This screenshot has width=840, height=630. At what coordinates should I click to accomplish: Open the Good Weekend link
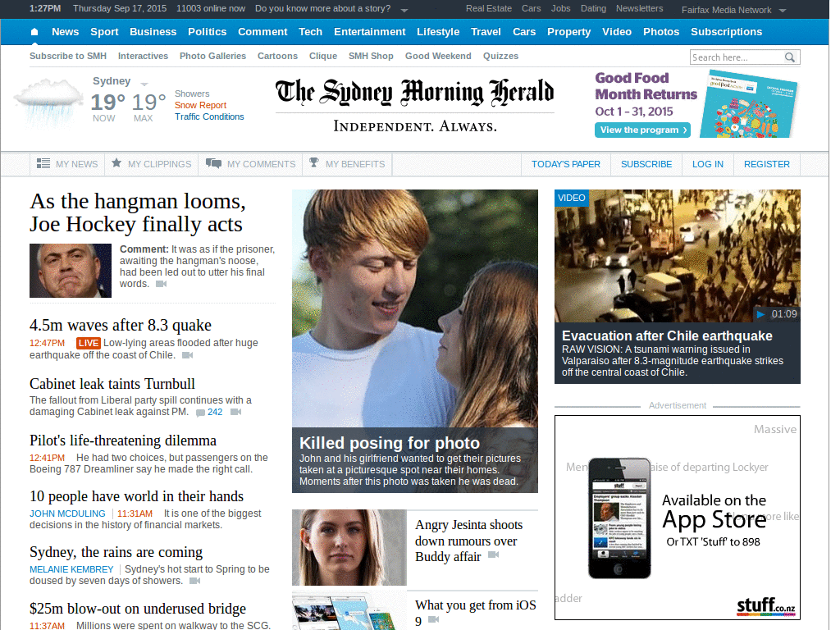click(x=438, y=56)
